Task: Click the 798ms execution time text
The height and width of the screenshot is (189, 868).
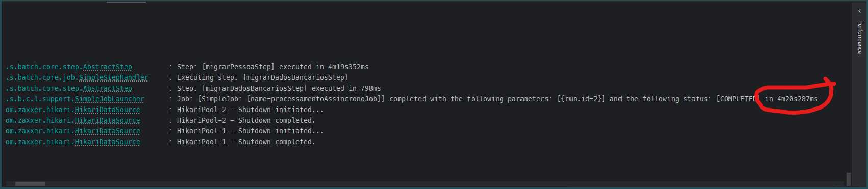Action: [x=371, y=88]
